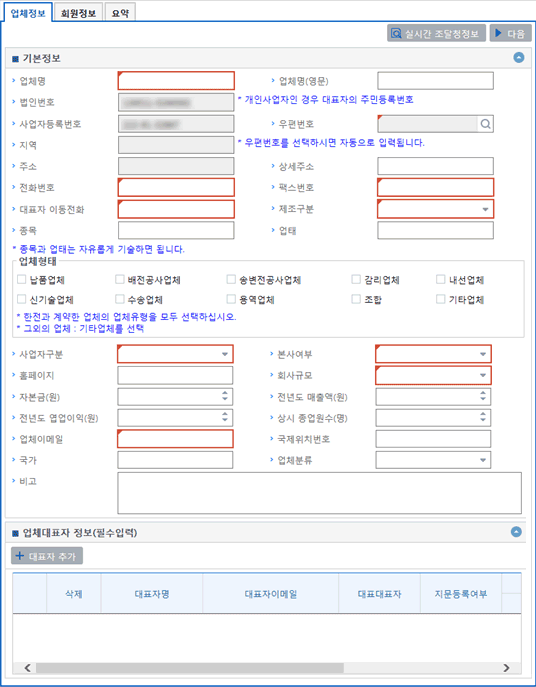The width and height of the screenshot is (536, 687).
Task: Collapse the 기본정보 section arrow icon
Action: tap(519, 58)
